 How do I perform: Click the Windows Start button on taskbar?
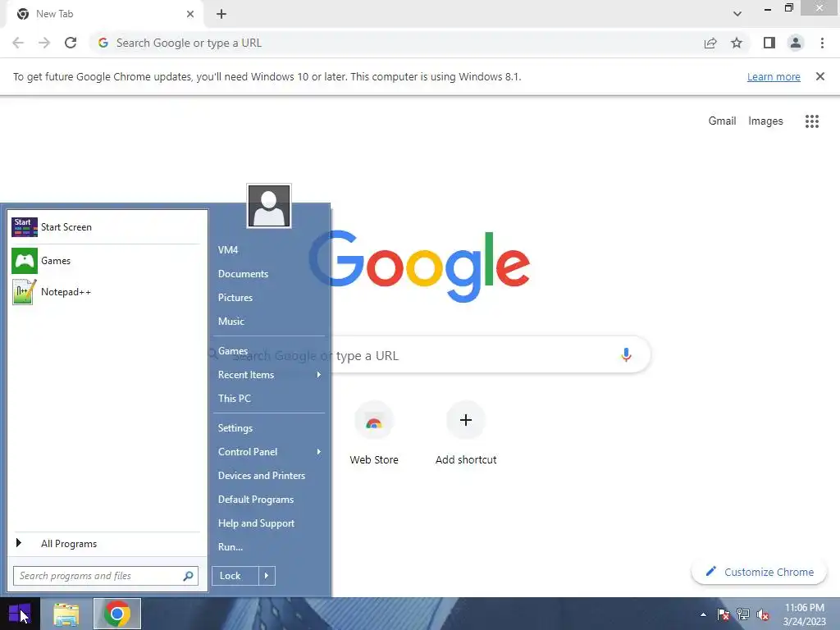(x=20, y=614)
